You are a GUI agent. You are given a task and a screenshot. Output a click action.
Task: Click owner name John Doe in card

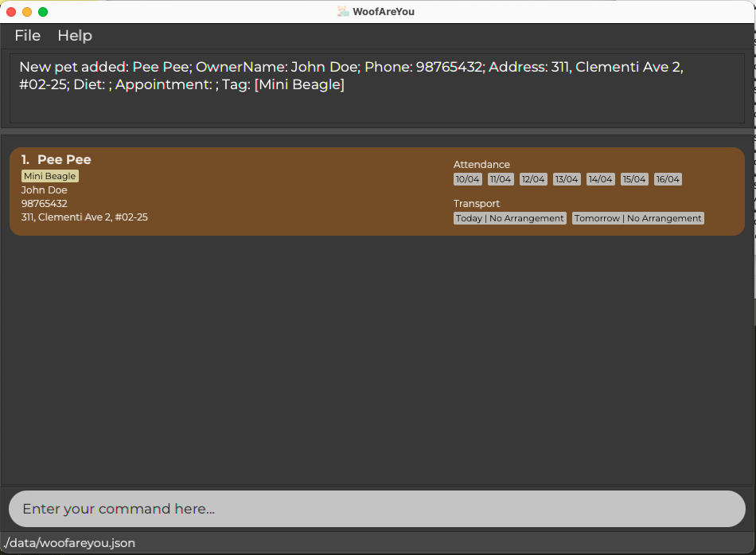click(45, 190)
